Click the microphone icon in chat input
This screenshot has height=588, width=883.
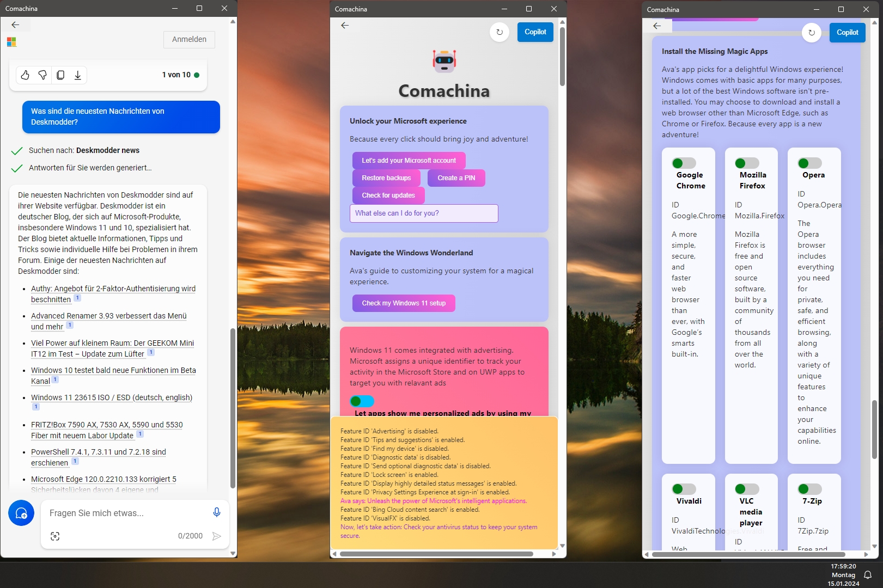click(x=217, y=512)
